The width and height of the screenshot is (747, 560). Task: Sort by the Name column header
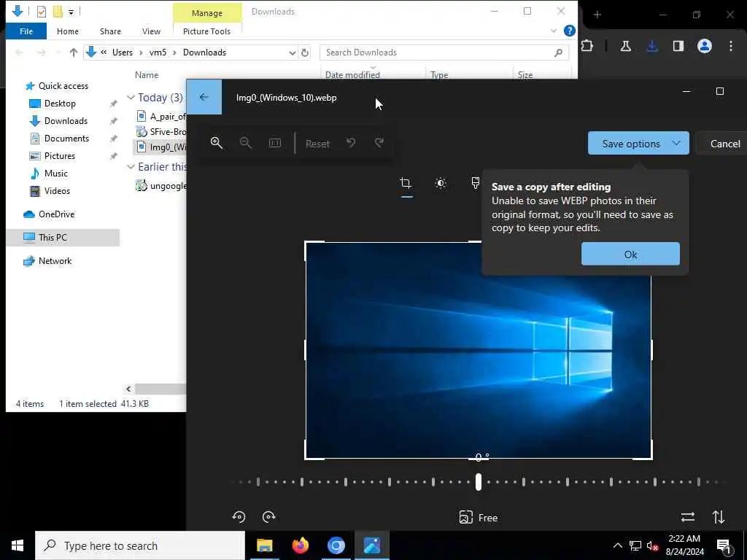(147, 75)
